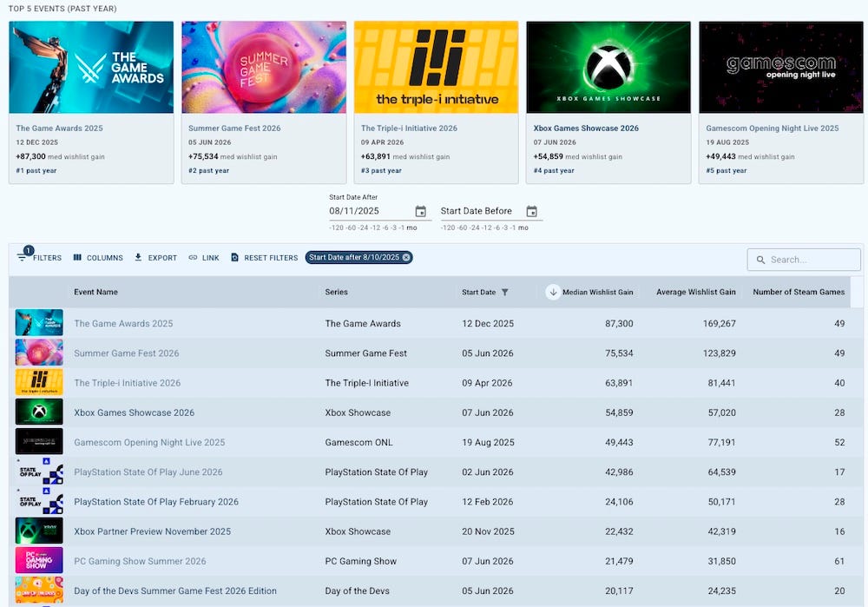Open Summer Game Fest 2026 card image

pyautogui.click(x=264, y=67)
